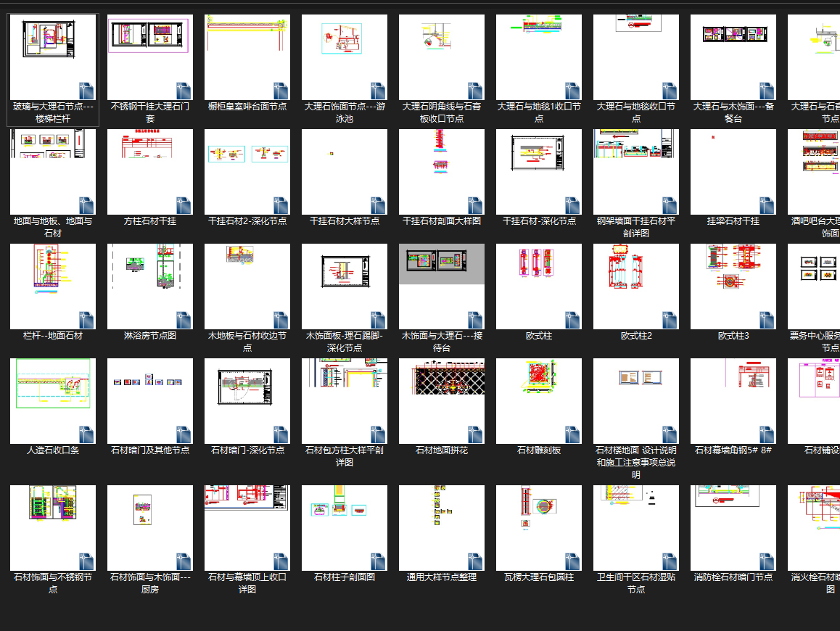Click the 橱柜皇室啡台面节点 file icon
Image resolution: width=840 pixels, height=631 pixels.
(247, 57)
